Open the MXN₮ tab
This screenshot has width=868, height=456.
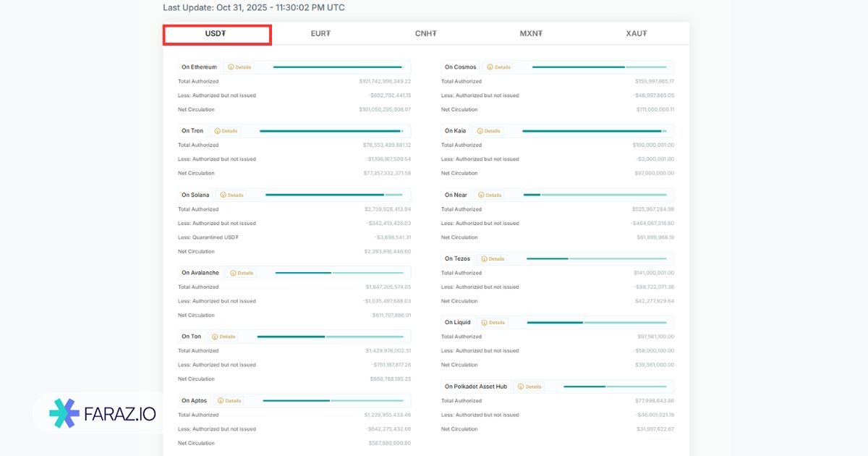531,34
